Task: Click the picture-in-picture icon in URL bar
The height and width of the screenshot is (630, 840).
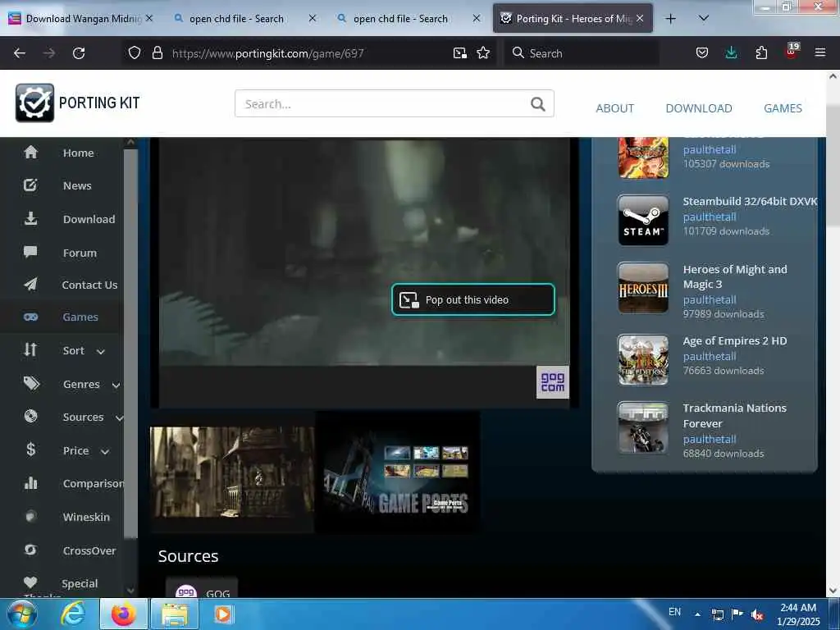Action: tap(459, 53)
